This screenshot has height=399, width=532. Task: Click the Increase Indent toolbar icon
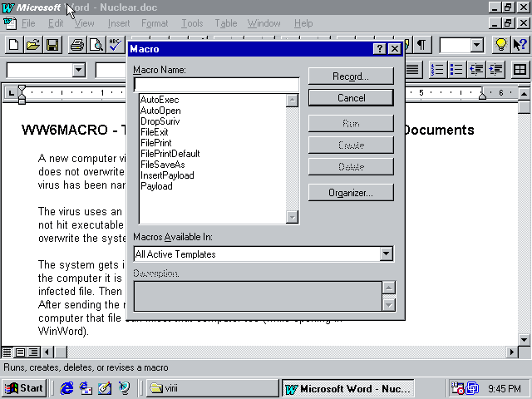coord(495,70)
